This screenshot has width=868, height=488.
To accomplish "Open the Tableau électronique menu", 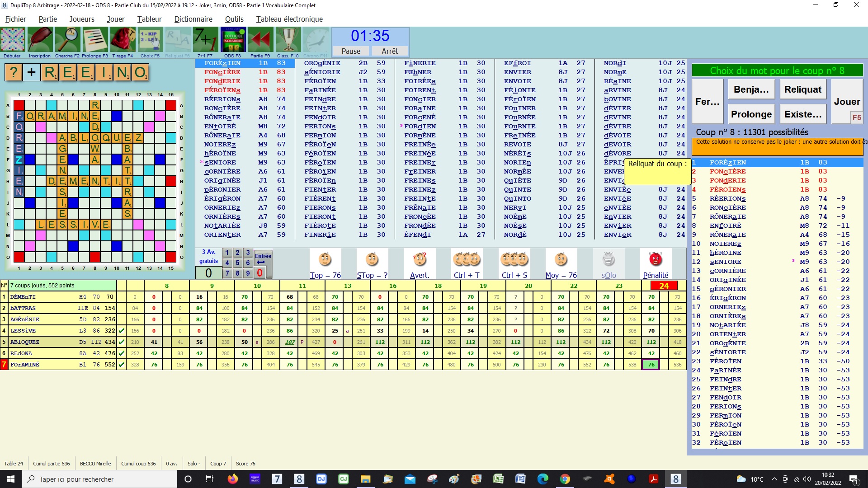I will [x=289, y=19].
